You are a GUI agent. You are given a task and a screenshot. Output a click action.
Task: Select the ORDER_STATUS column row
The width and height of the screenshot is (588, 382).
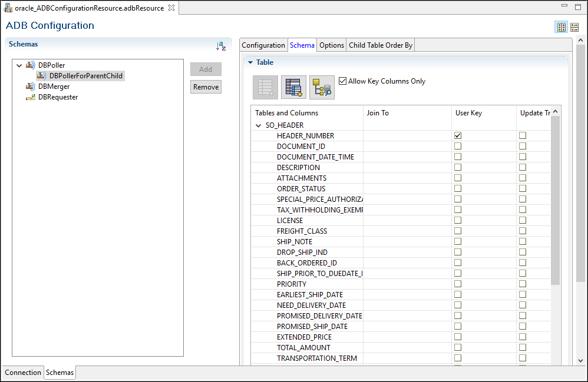pos(301,189)
